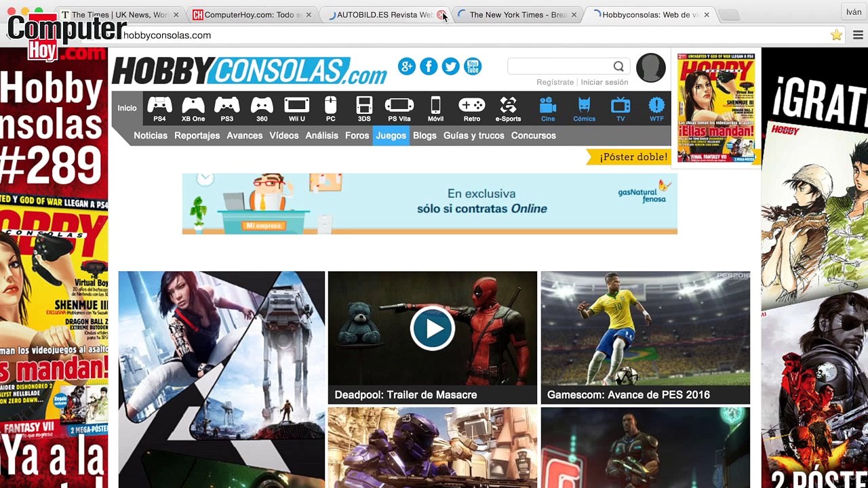Click the browser address bar URL

167,35
